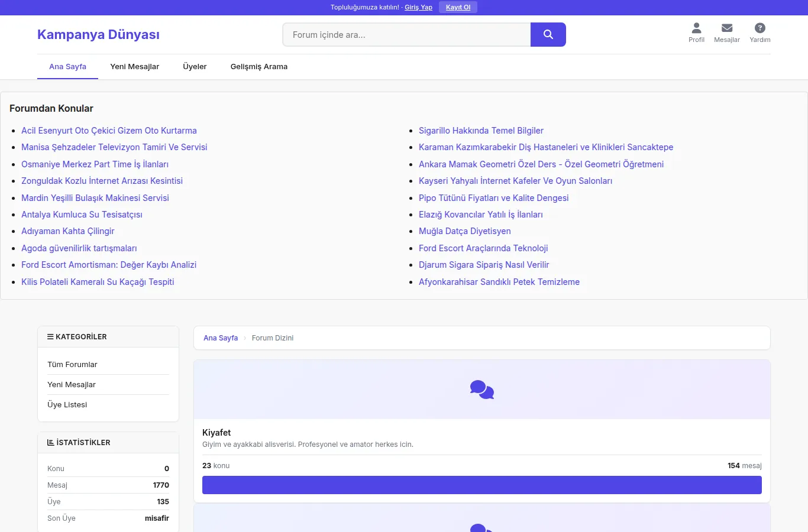
Task: Open the Mesajlar envelope icon
Action: pyautogui.click(x=727, y=28)
